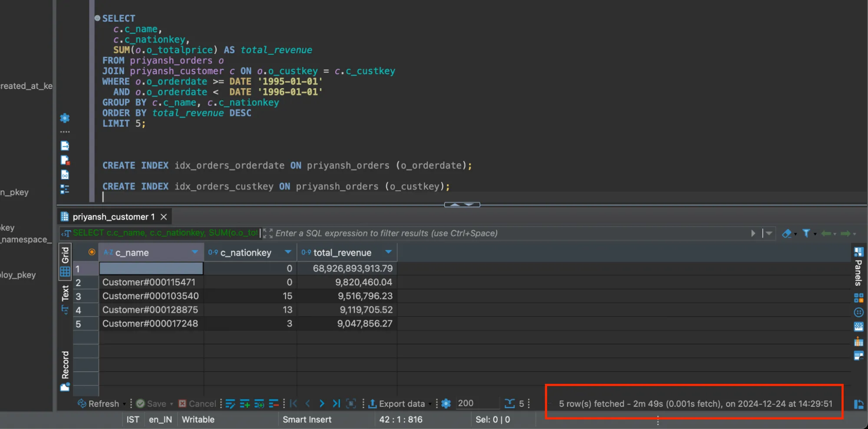This screenshot has width=868, height=429.
Task: Open result set configuration gear icon
Action: tap(446, 404)
